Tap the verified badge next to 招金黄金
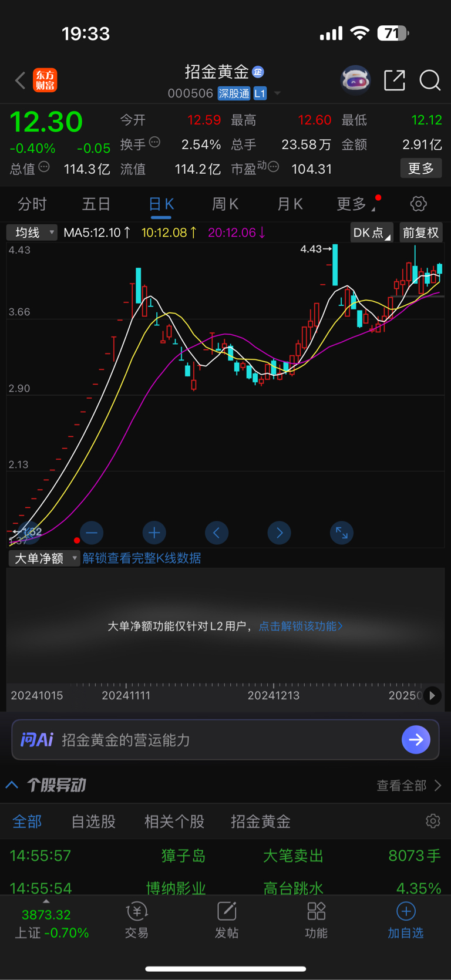 click(x=258, y=72)
